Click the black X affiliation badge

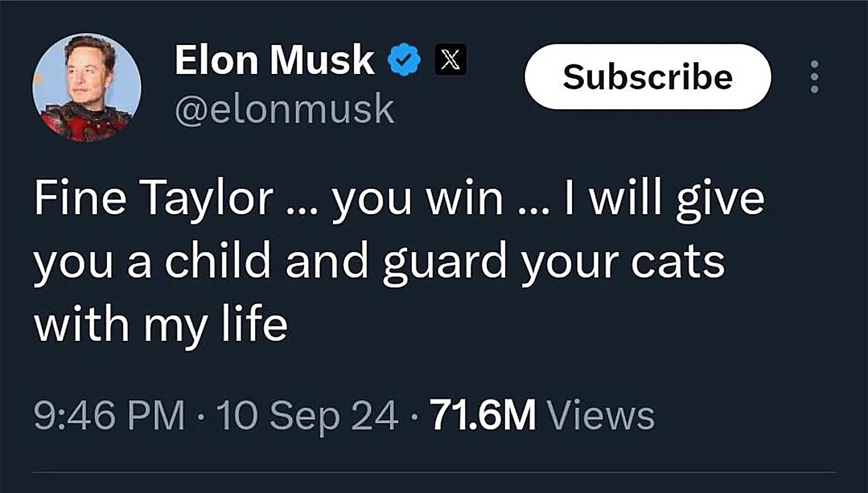click(450, 60)
